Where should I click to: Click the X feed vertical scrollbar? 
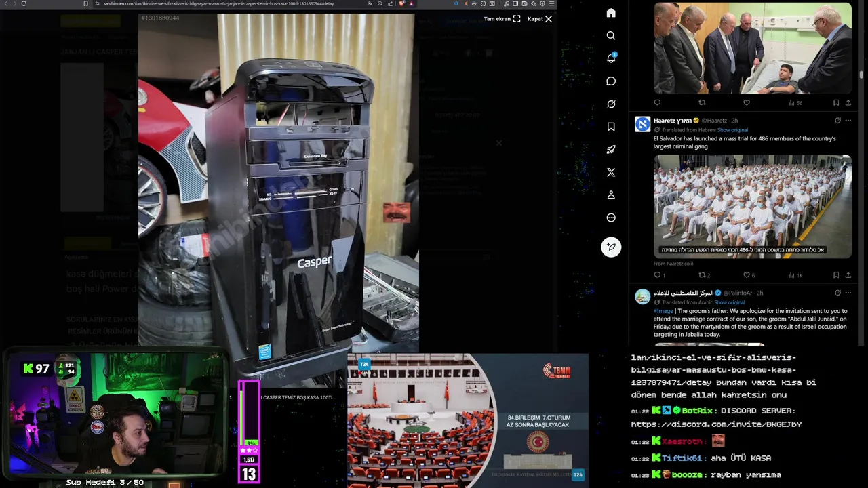[x=861, y=75]
